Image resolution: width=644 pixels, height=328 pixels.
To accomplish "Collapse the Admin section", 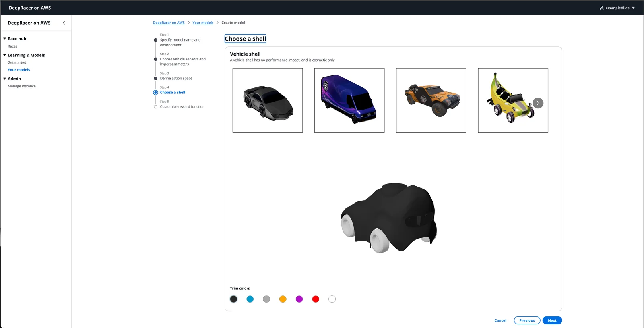I will tap(4, 79).
